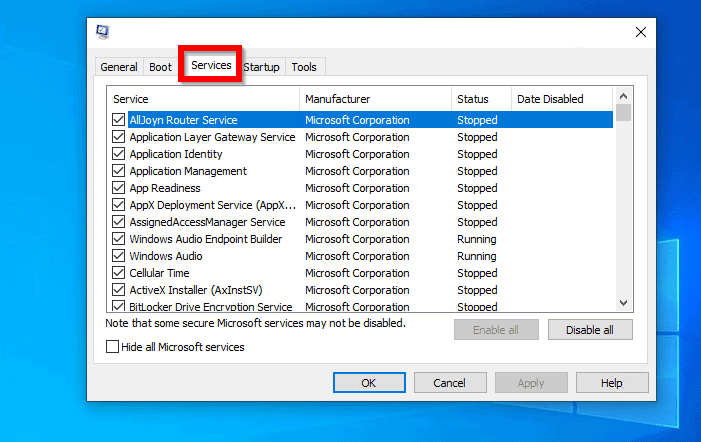Switch to the General tab
Screen dimensions: 701x442
point(118,67)
